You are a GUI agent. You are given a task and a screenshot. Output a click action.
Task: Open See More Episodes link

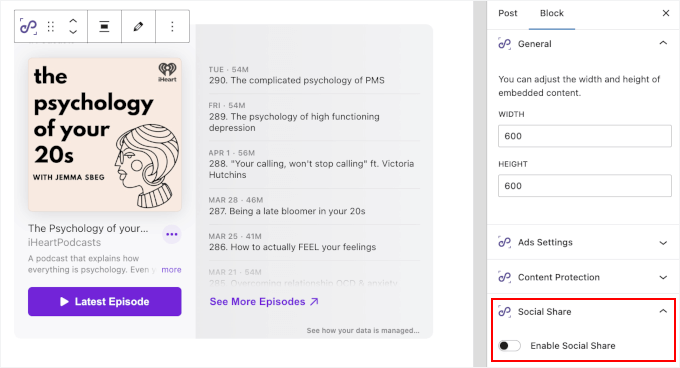(x=264, y=301)
